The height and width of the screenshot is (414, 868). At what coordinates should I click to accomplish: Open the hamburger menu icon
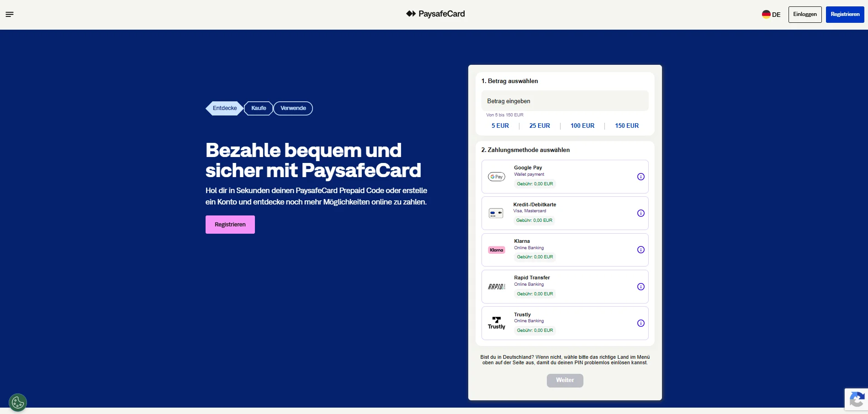click(10, 14)
